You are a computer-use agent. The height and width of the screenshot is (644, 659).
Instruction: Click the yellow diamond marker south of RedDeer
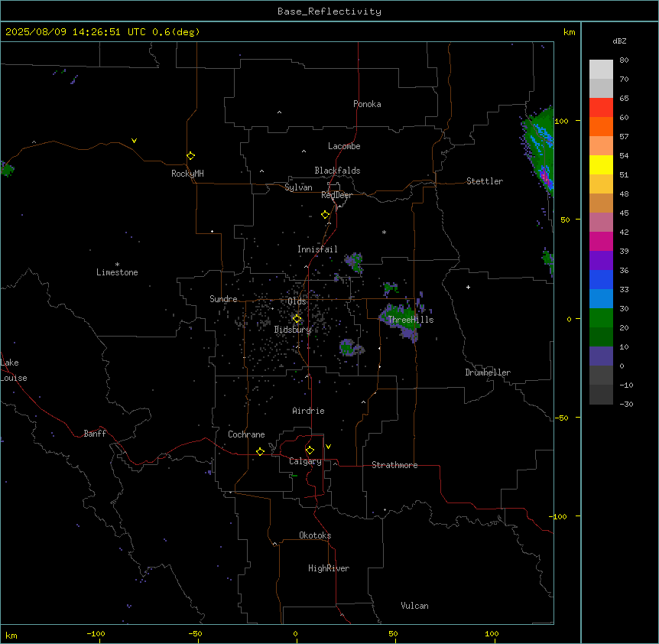325,215
